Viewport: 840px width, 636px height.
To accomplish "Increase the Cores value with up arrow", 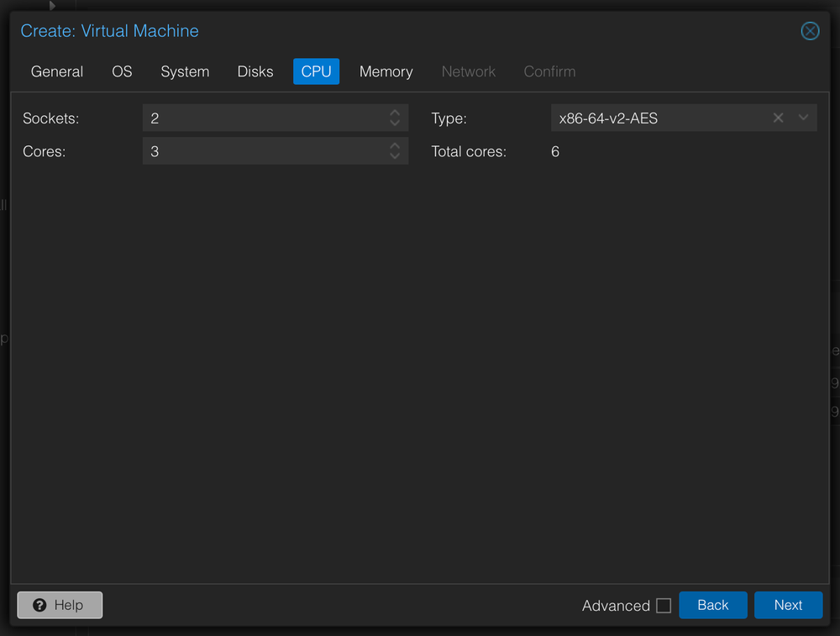I will [394, 146].
